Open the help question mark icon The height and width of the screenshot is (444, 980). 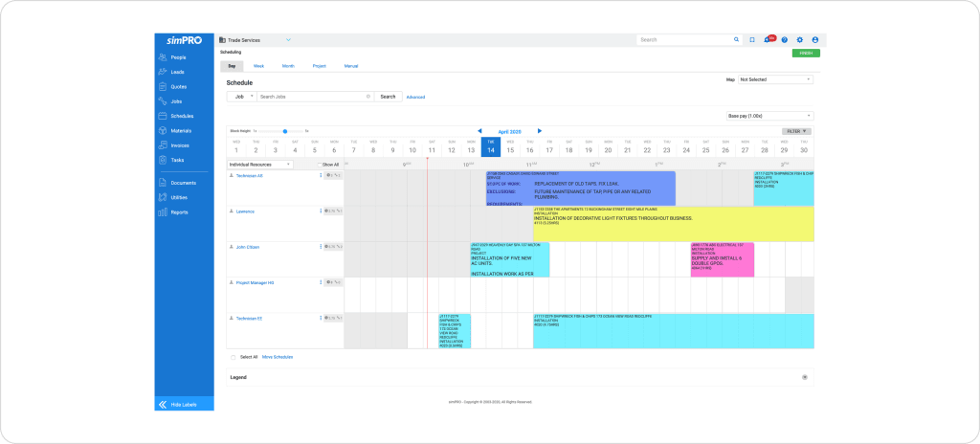[785, 39]
